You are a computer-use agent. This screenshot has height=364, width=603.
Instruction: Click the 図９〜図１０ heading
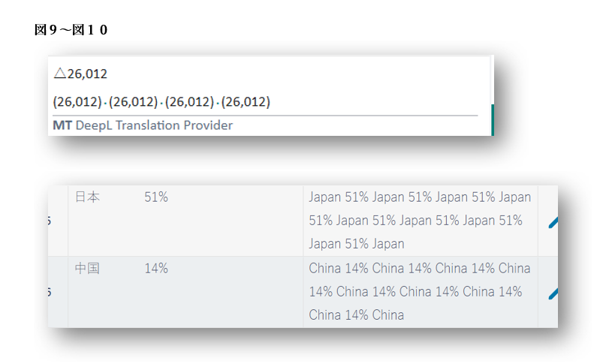pyautogui.click(x=71, y=30)
